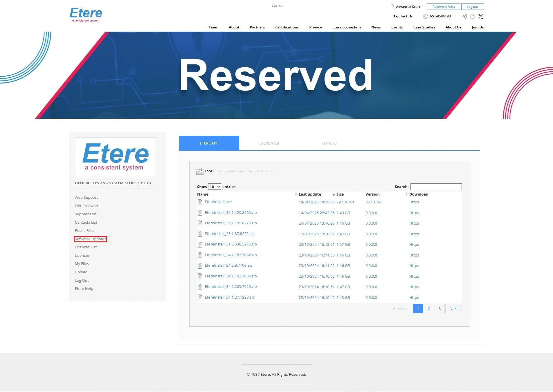Click the X (Twitter) icon

pos(481,17)
